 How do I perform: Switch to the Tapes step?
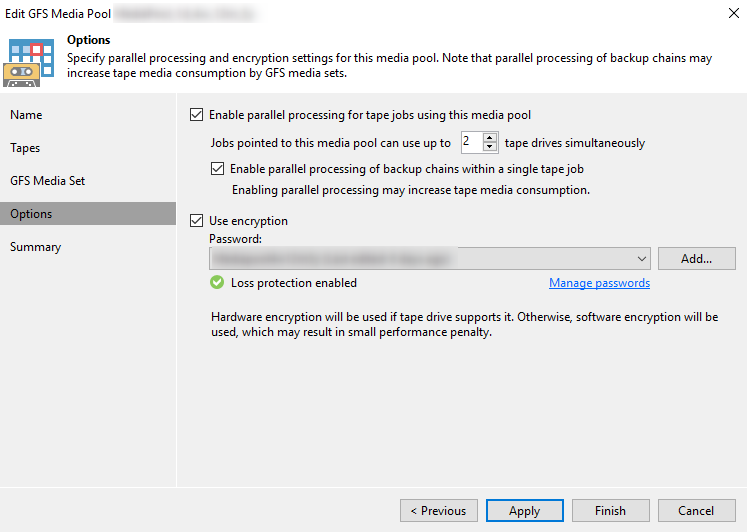point(26,148)
